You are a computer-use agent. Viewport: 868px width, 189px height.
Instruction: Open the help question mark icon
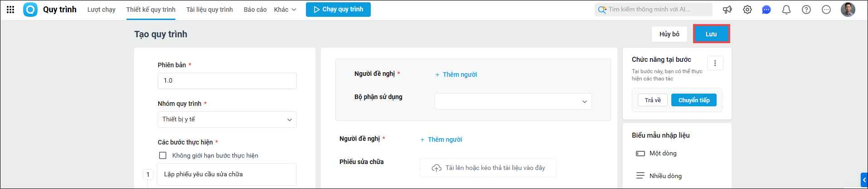click(x=806, y=10)
